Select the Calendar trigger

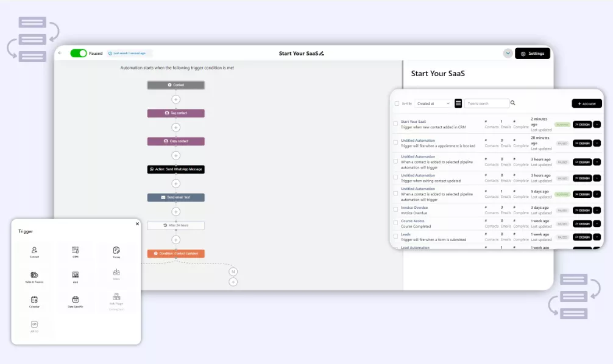pos(34,301)
